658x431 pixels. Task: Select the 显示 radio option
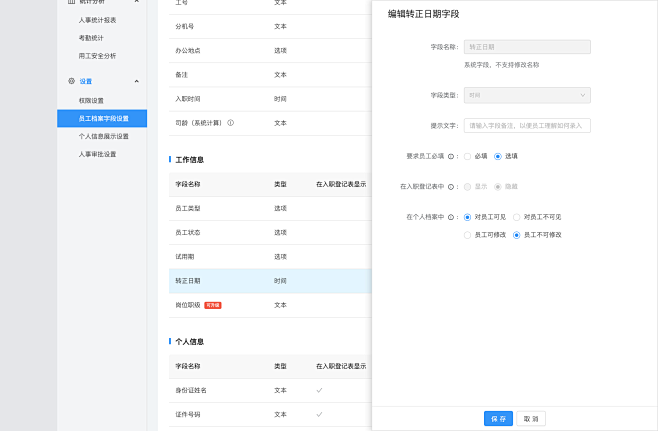(467, 187)
